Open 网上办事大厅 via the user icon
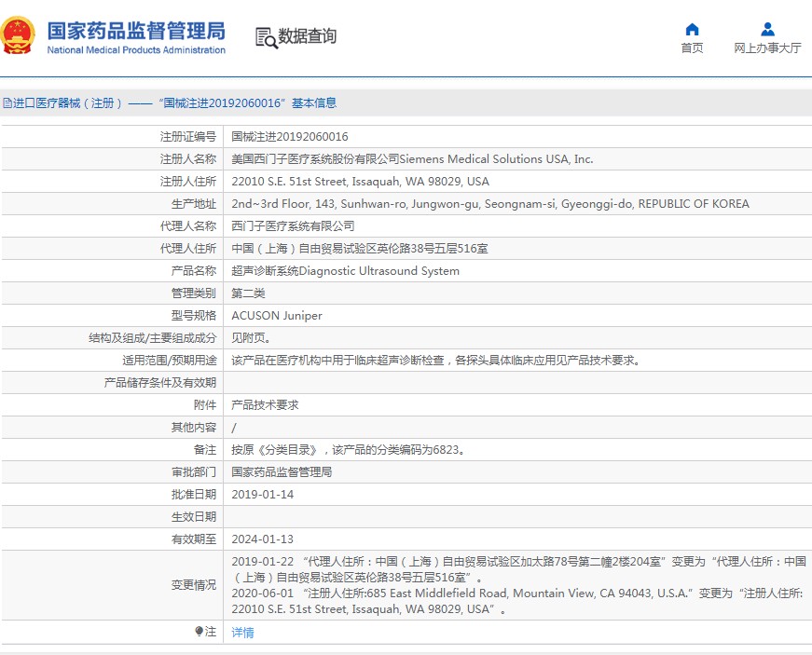This screenshot has width=812, height=655. (767, 29)
